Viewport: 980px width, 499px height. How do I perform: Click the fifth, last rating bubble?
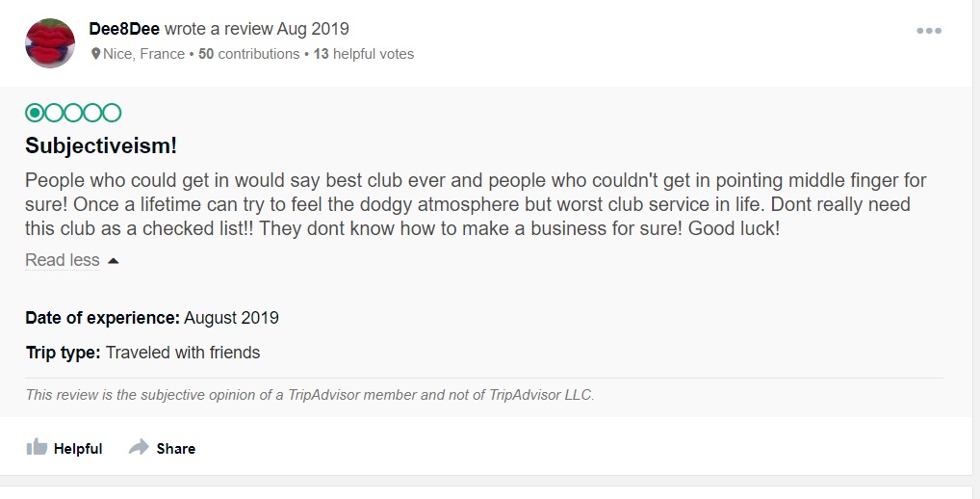112,113
